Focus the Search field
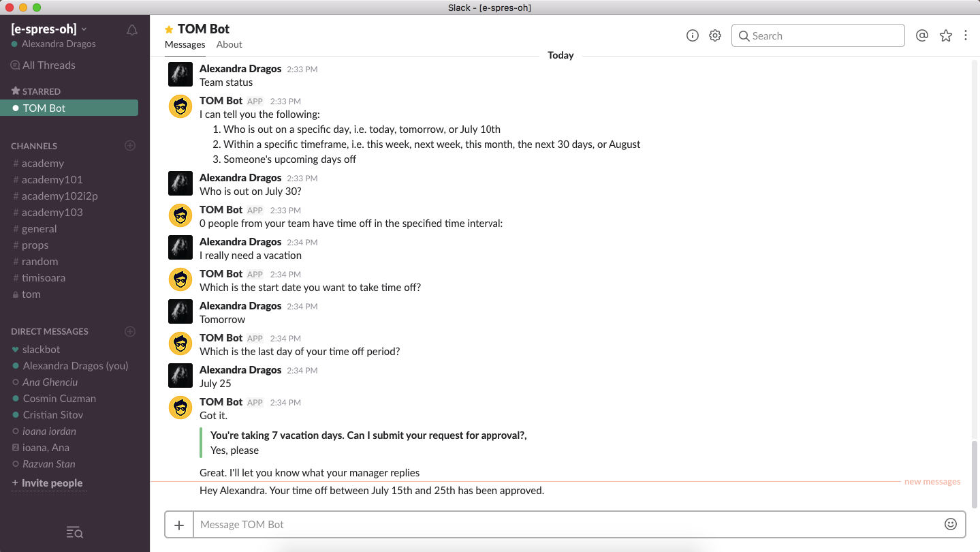The width and height of the screenshot is (980, 552). [x=818, y=35]
